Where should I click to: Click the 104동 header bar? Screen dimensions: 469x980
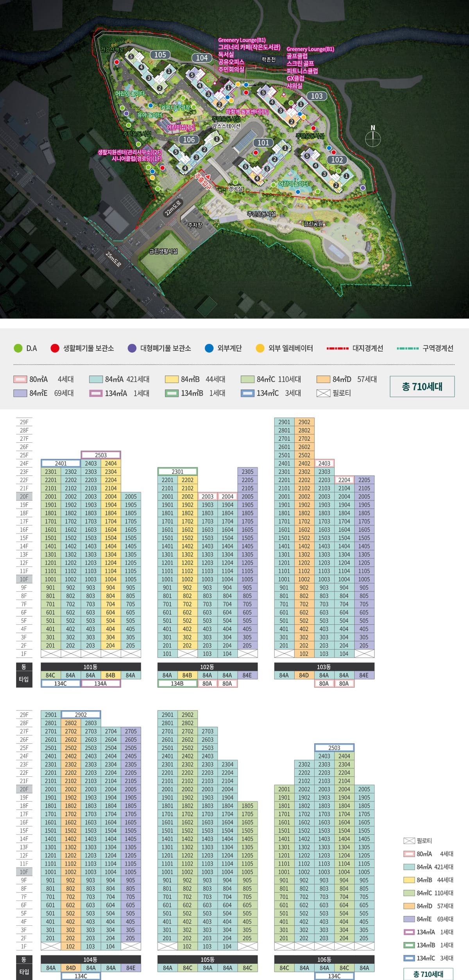click(91, 959)
